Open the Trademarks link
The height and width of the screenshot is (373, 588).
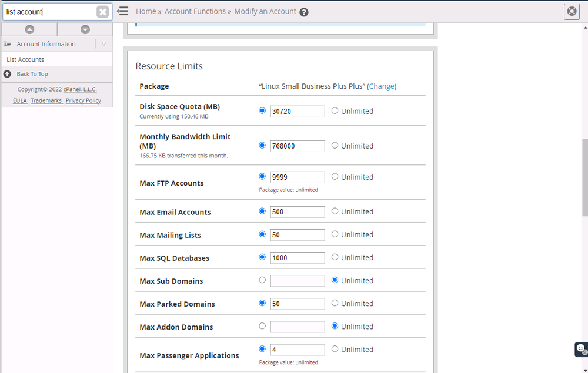46,101
